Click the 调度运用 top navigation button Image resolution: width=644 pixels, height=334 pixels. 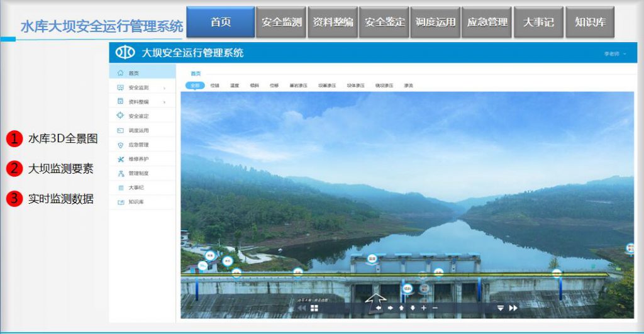435,22
